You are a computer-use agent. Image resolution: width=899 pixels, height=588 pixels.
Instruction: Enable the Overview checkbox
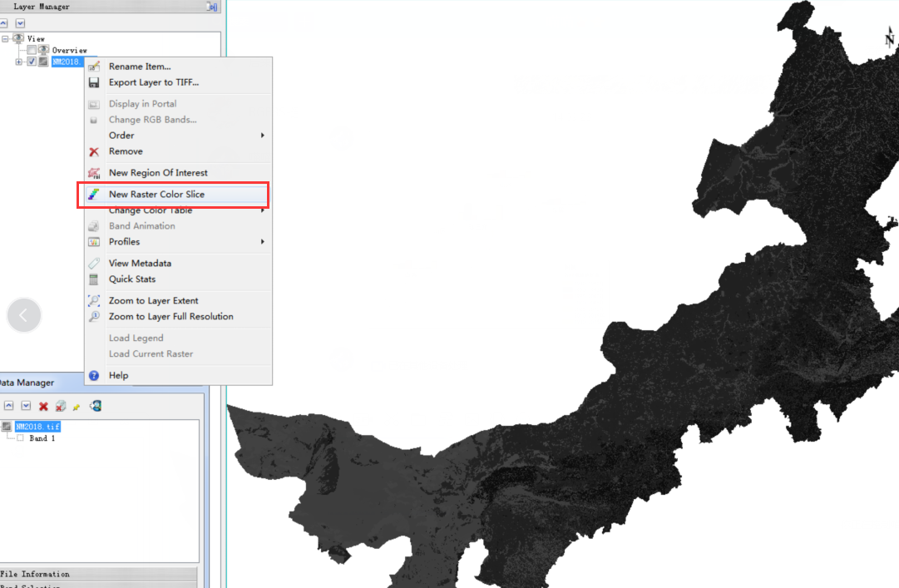[x=32, y=51]
